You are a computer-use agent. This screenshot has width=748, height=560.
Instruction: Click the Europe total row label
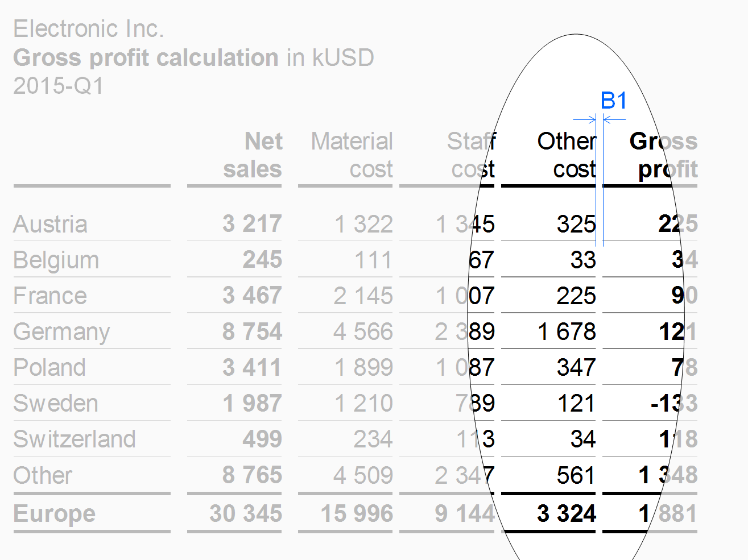coord(55,514)
